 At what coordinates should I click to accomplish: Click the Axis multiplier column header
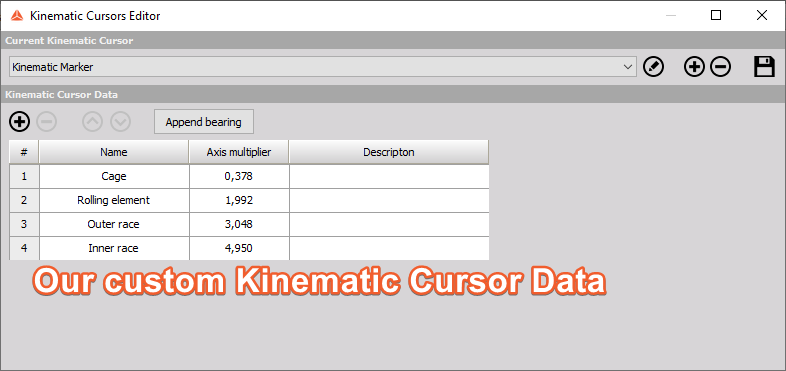tap(239, 152)
